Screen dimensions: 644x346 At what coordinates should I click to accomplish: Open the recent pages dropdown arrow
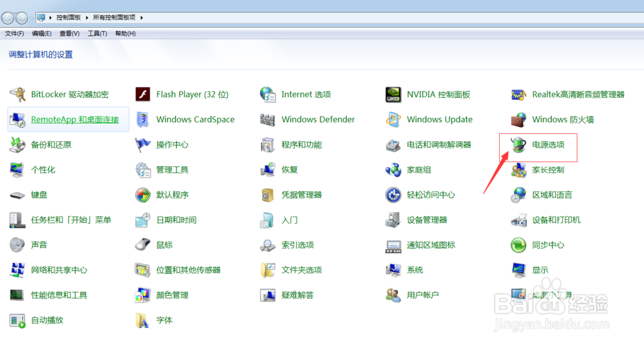(x=32, y=18)
